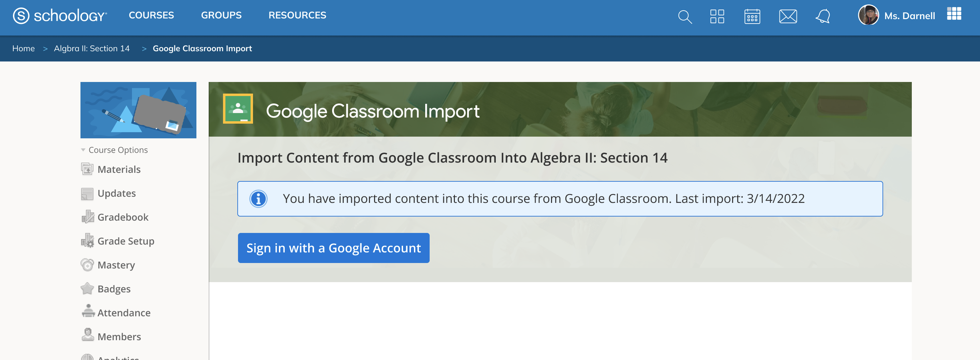Open the apps grid icon in header
This screenshot has width=980, height=360.
(717, 17)
